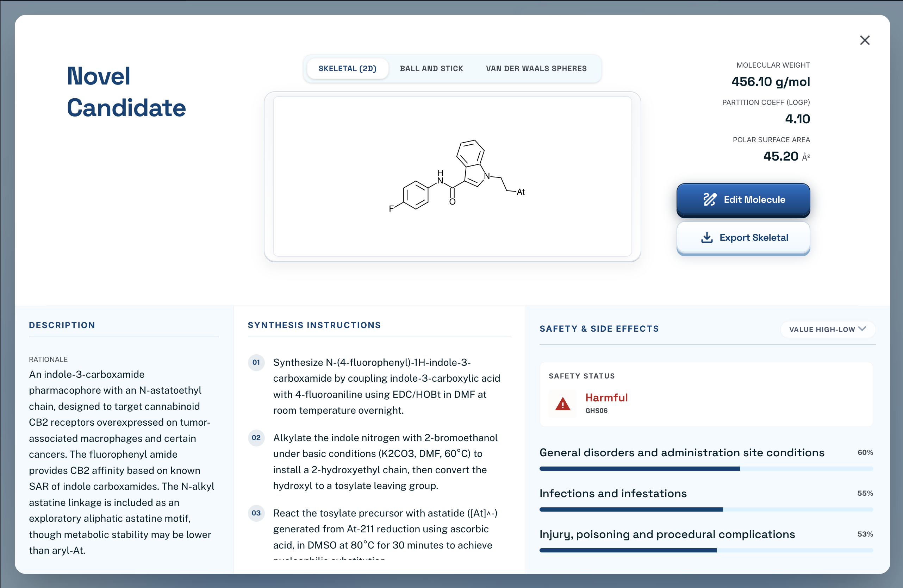Click the Synthesis Instructions heading
Image resolution: width=903 pixels, height=588 pixels.
[x=314, y=325]
